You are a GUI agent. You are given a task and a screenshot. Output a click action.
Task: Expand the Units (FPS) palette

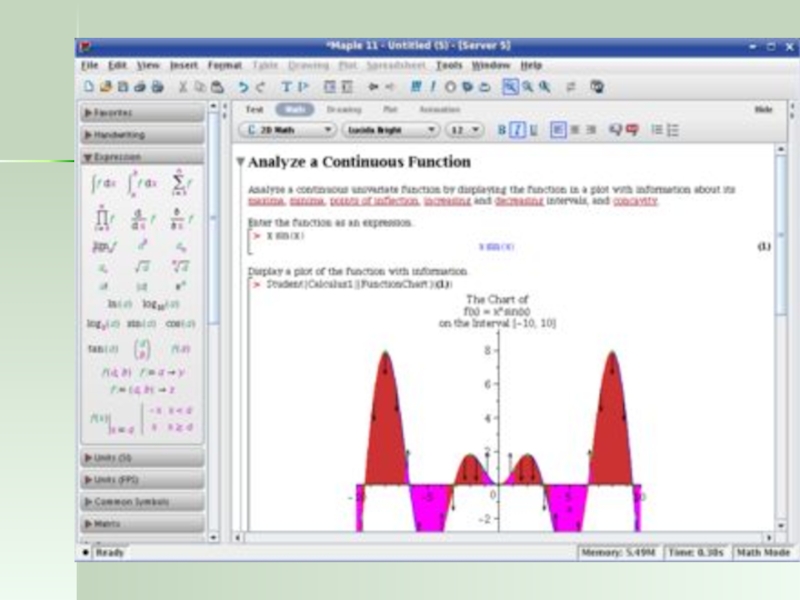pyautogui.click(x=142, y=480)
